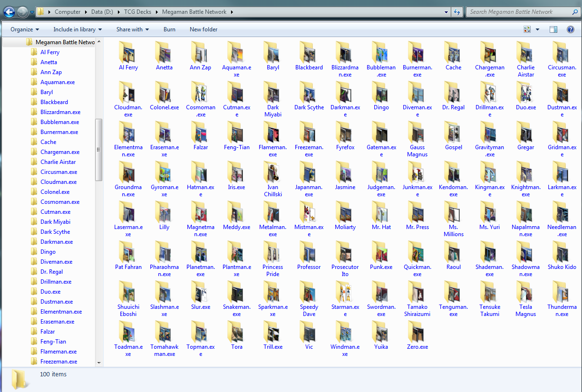Open the Organize dropdown menu

pos(25,29)
